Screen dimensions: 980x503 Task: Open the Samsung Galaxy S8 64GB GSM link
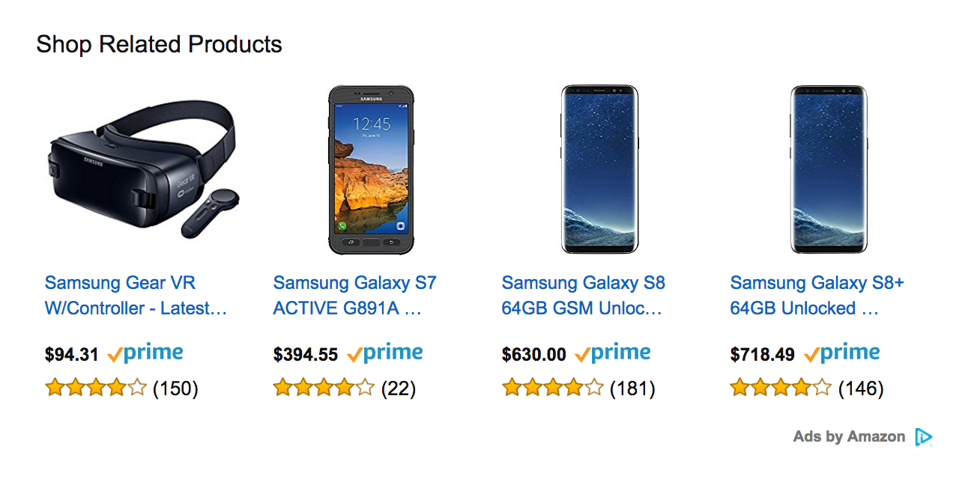tap(583, 296)
